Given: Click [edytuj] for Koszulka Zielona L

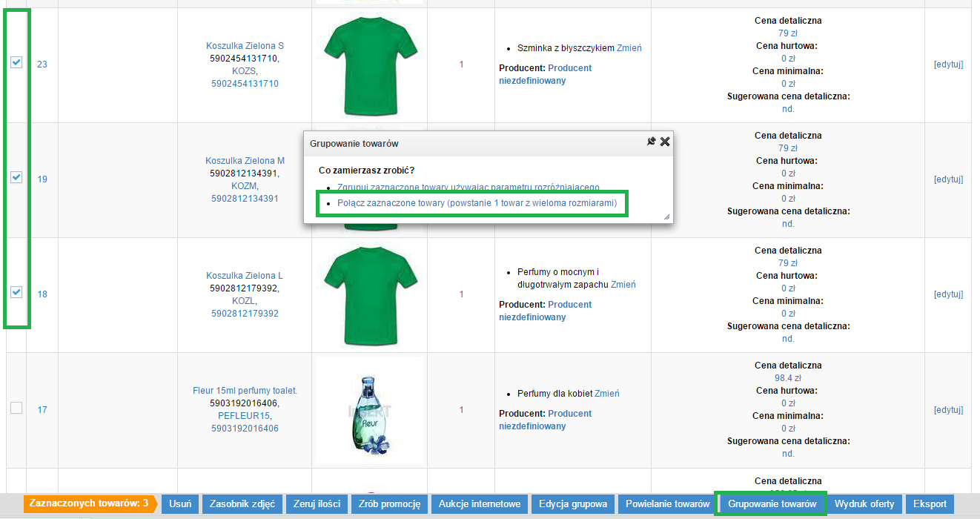Looking at the screenshot, I should click(948, 294).
